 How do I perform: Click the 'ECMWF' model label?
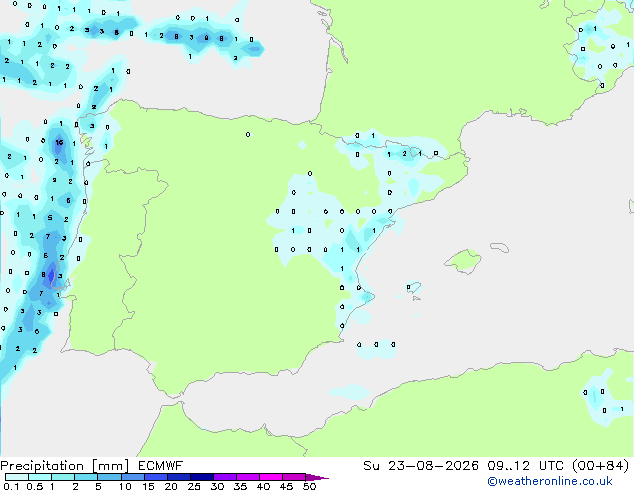(x=161, y=466)
